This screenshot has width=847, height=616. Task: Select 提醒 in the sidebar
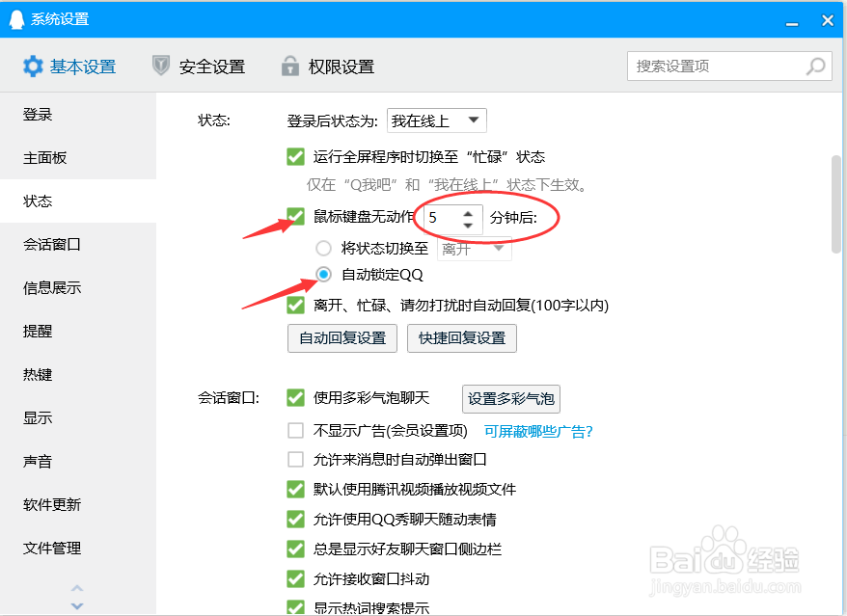[x=78, y=331]
